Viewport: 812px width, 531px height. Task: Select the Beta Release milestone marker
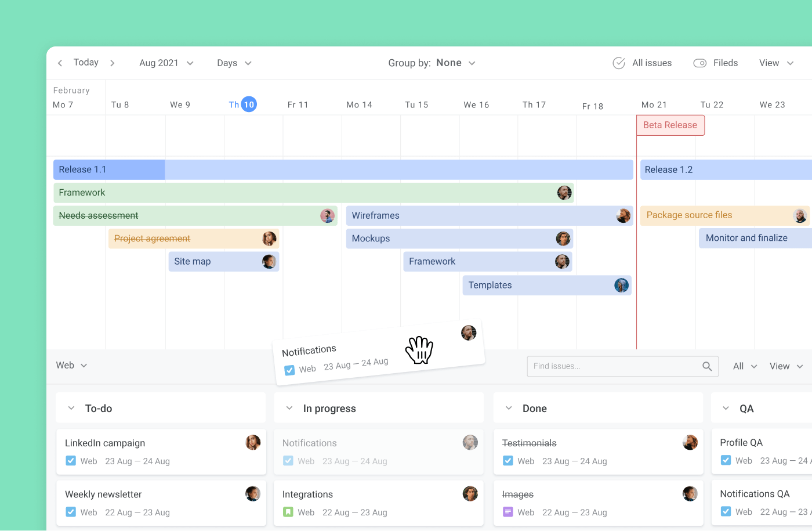coord(670,125)
